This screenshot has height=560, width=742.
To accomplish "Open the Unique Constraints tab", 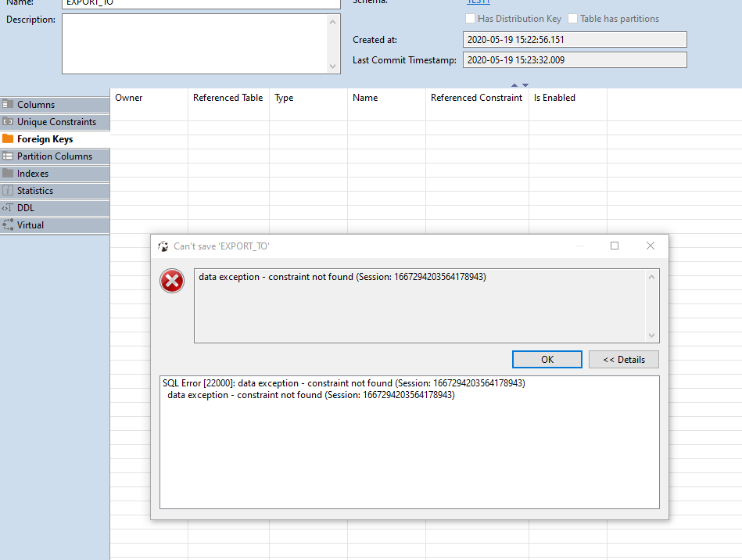I will (55, 122).
